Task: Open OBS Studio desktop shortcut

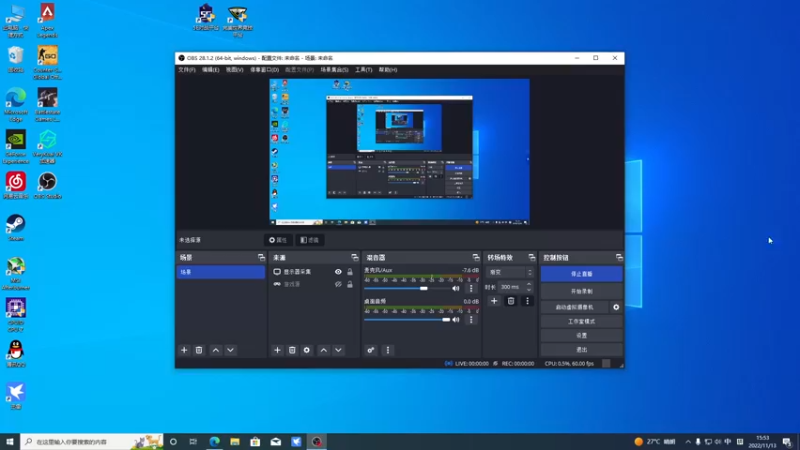Action: (47, 186)
